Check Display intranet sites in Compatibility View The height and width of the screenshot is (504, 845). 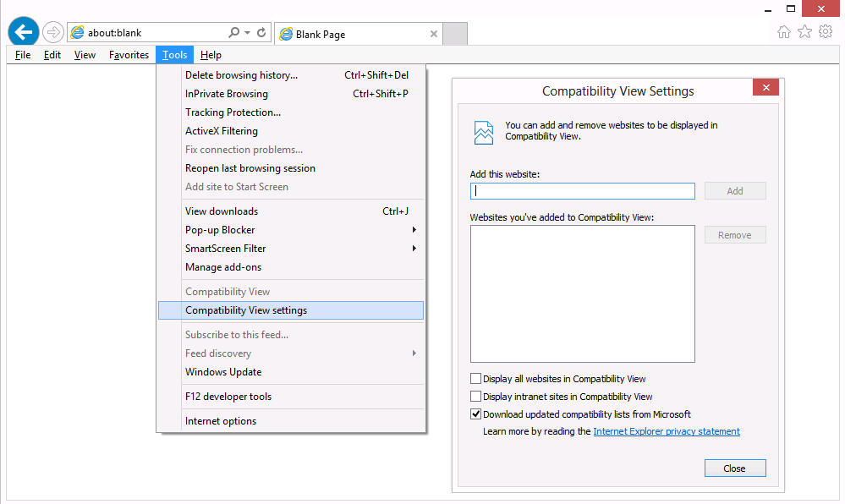pos(477,396)
